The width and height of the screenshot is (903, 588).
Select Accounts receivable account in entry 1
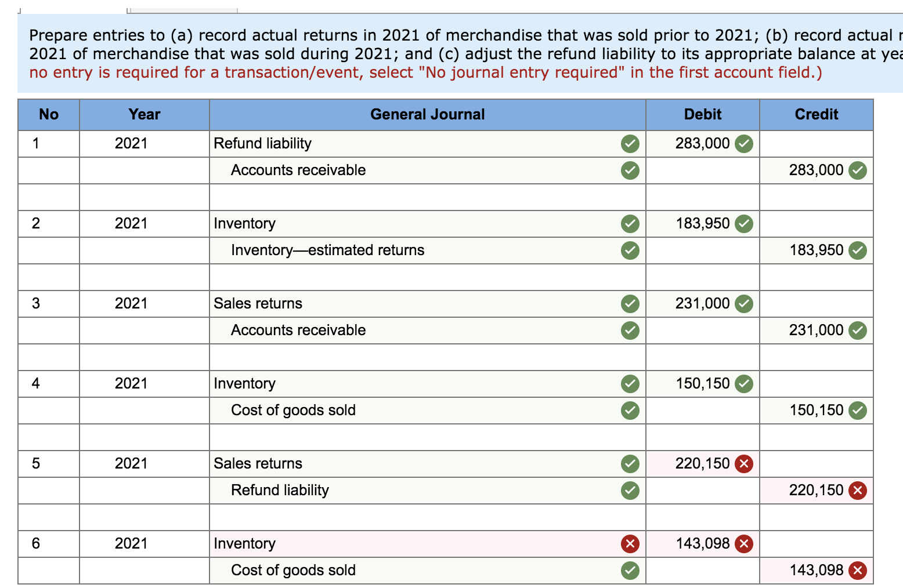click(427, 170)
